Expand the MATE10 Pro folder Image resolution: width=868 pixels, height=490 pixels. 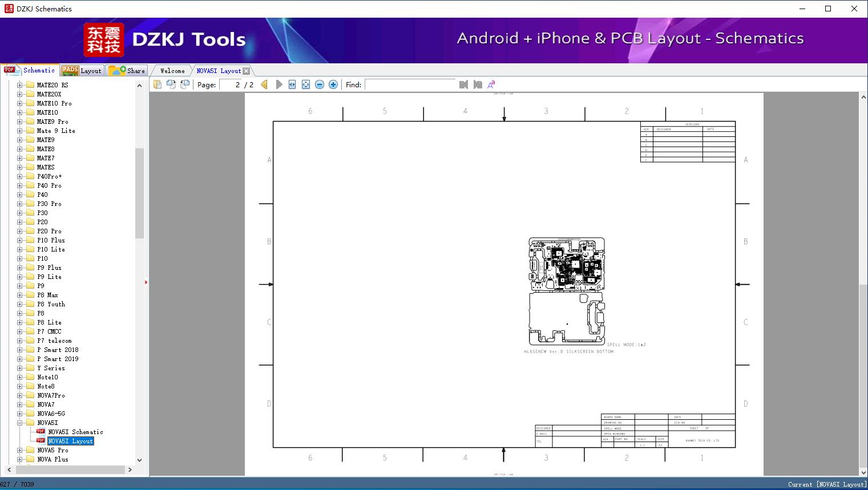point(19,103)
